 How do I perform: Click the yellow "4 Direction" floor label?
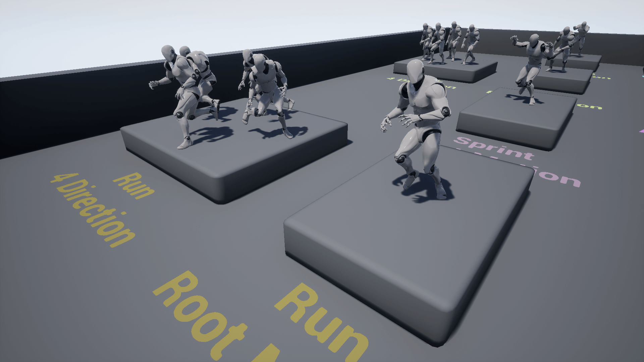(93, 209)
